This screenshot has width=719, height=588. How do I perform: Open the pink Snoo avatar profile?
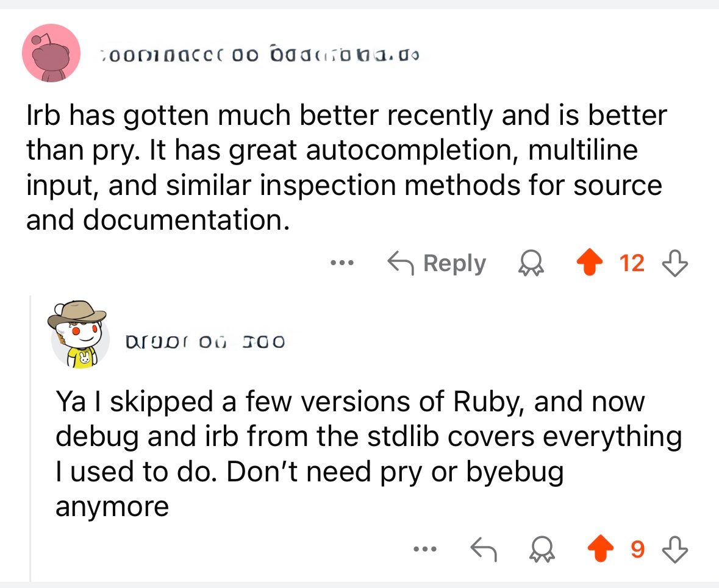pos(51,53)
